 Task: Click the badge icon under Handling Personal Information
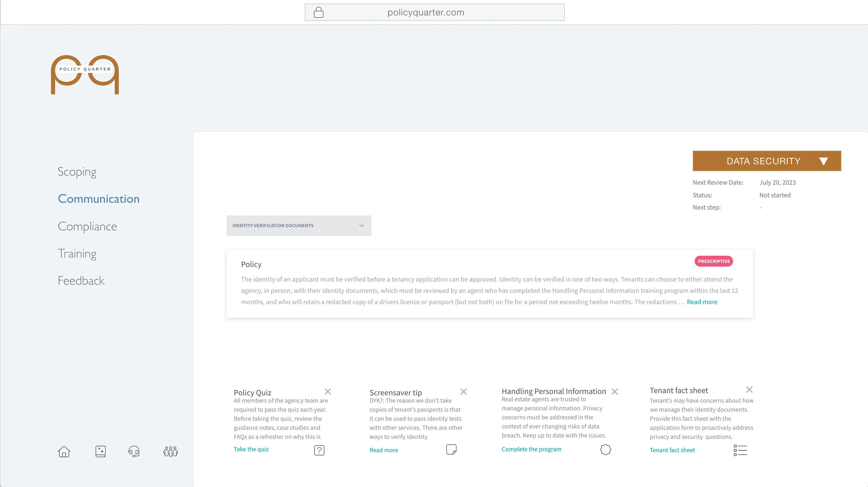point(605,449)
